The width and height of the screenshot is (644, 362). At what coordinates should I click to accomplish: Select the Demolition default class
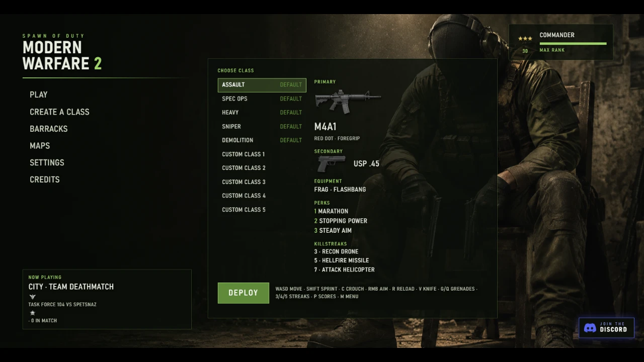click(x=262, y=140)
